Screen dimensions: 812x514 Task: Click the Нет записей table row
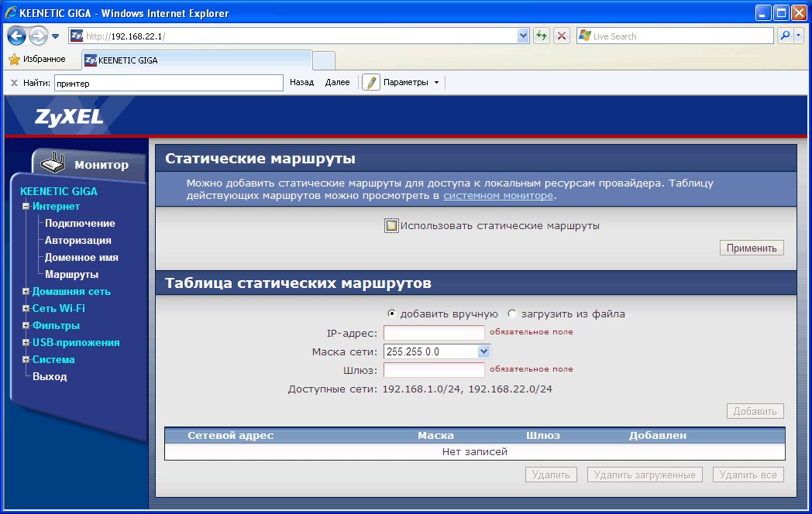coord(475,452)
